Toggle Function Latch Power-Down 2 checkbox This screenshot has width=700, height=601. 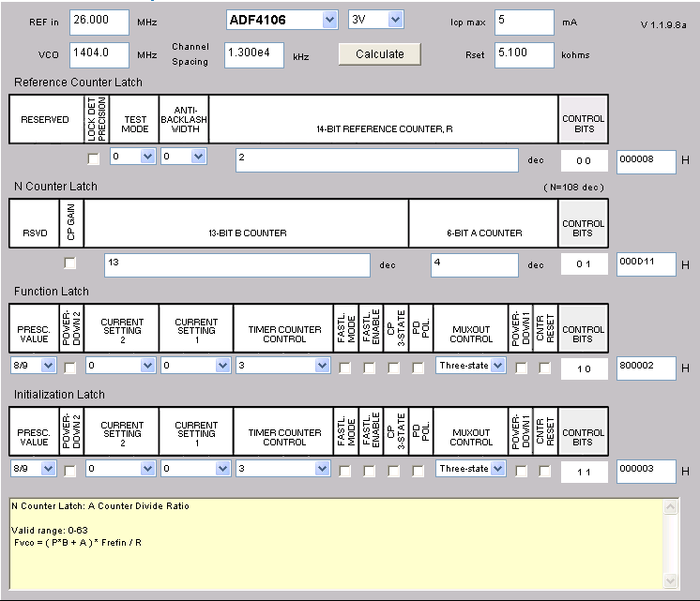70,368
